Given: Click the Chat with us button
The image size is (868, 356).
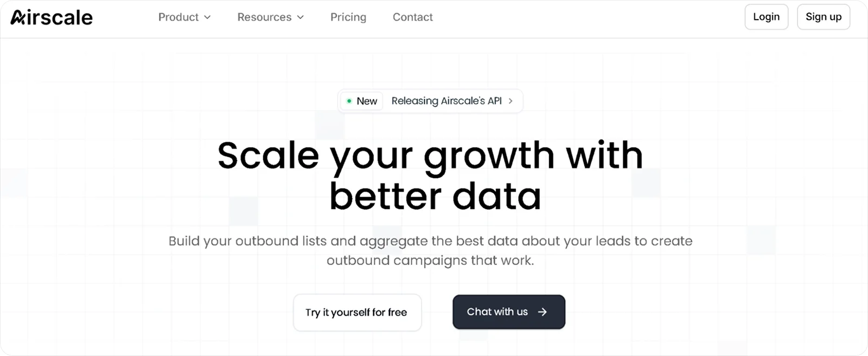Looking at the screenshot, I should tap(508, 312).
